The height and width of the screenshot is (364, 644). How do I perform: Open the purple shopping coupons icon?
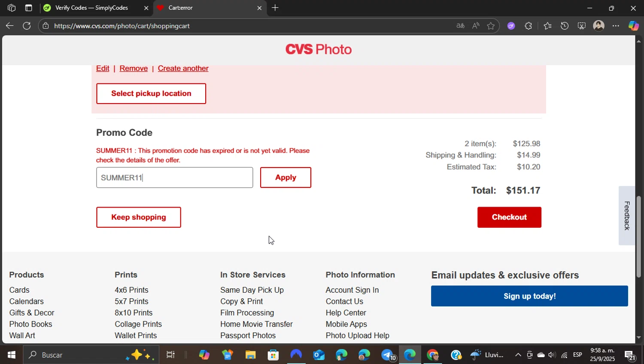[x=511, y=26]
